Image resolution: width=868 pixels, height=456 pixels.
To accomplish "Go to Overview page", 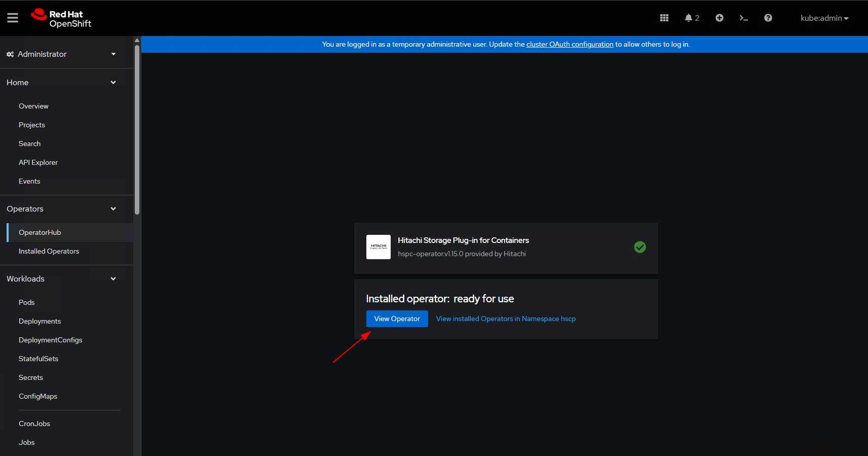I will [x=33, y=106].
